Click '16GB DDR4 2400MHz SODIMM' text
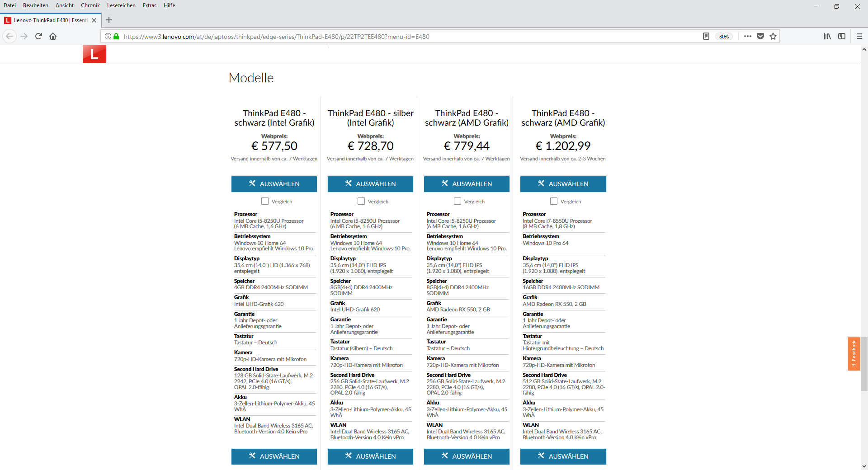868x470 pixels. click(561, 287)
